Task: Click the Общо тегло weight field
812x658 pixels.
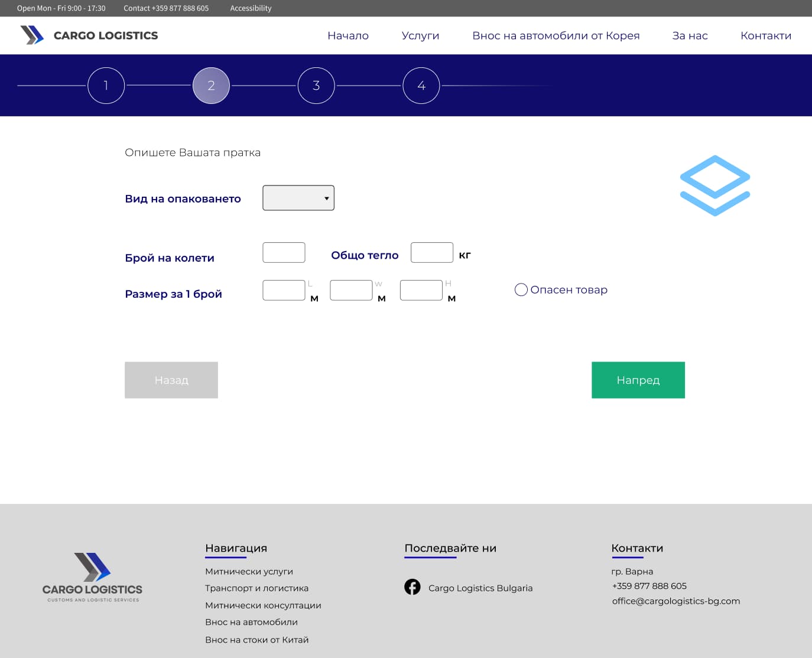Action: click(x=431, y=253)
